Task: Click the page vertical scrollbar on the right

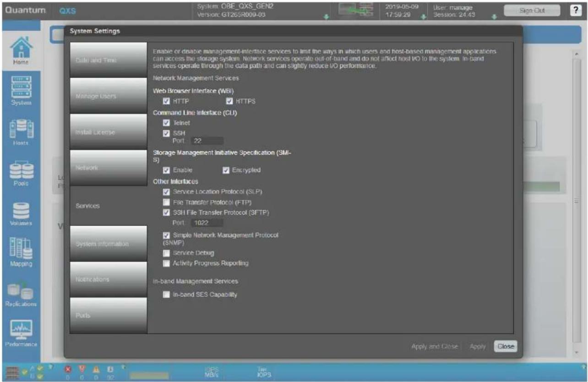Action: pos(577,202)
